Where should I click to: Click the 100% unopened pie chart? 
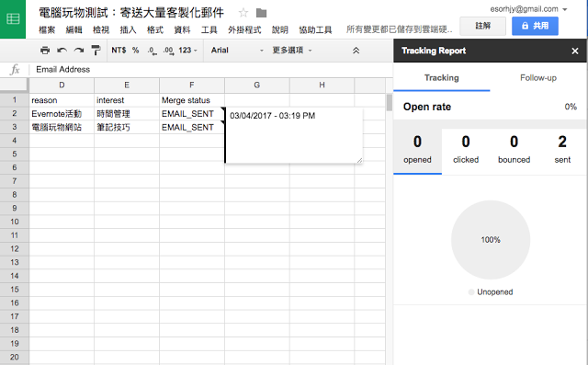[x=491, y=240]
